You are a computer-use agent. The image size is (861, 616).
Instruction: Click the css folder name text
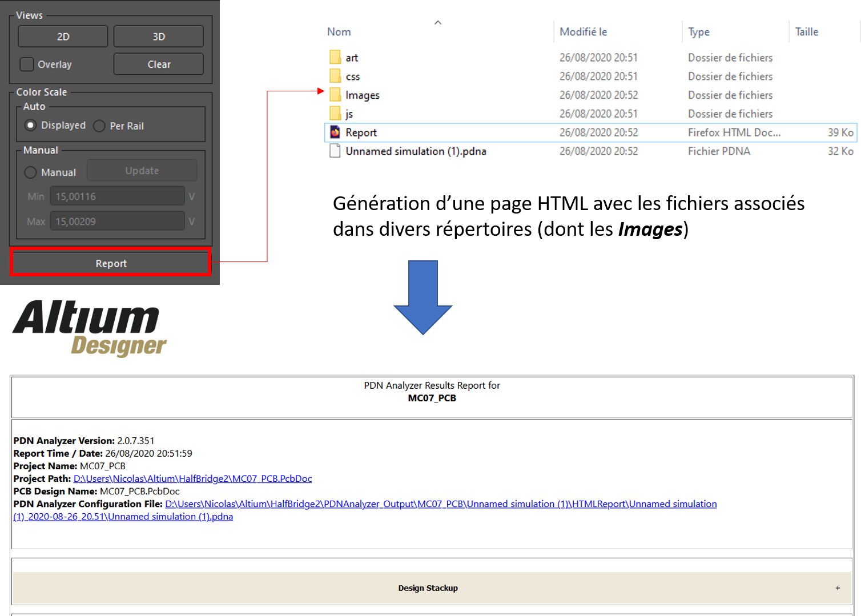pyautogui.click(x=353, y=77)
